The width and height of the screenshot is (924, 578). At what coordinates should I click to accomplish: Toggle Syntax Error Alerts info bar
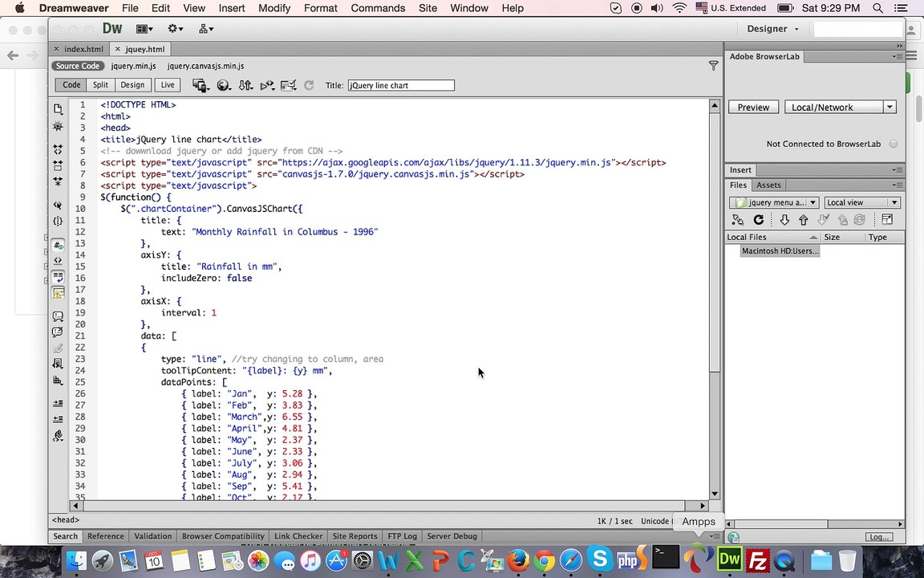coord(58,293)
